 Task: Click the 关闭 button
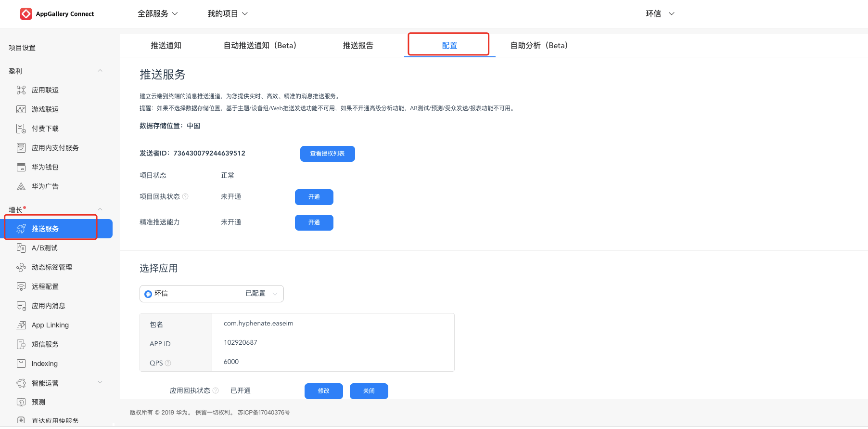pos(369,391)
